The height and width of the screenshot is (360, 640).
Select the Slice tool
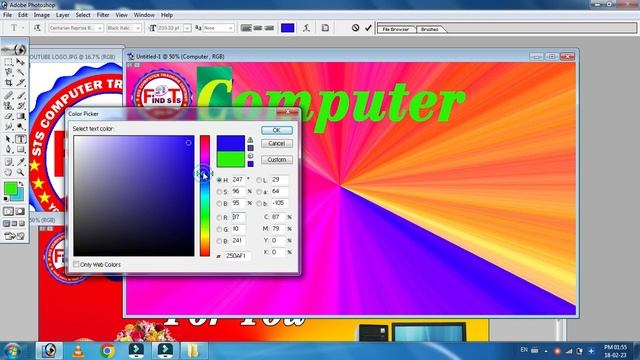coord(20,82)
